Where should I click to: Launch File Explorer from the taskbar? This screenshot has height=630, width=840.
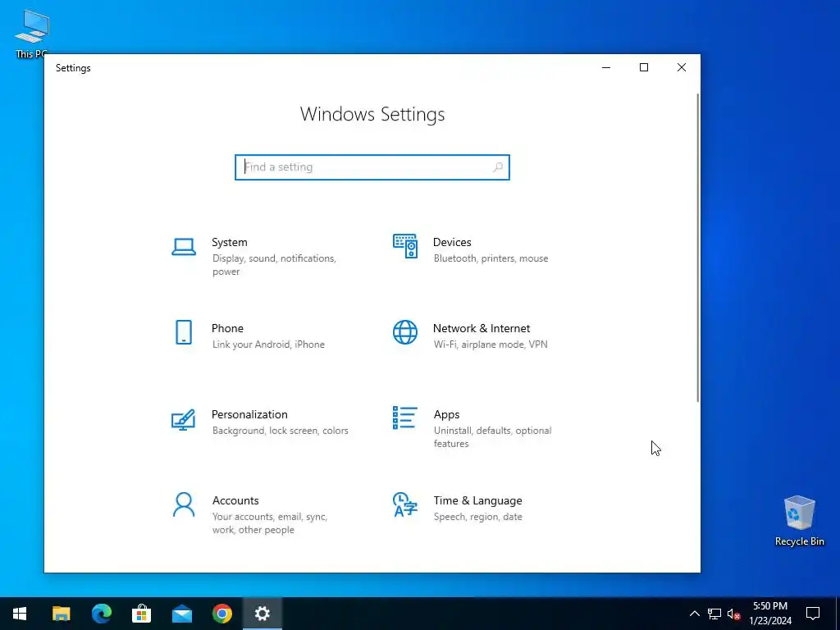tap(61, 614)
